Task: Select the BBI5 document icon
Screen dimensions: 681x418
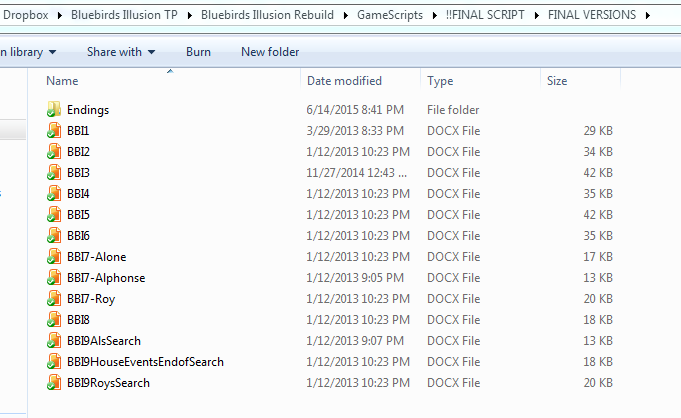Action: point(54,215)
